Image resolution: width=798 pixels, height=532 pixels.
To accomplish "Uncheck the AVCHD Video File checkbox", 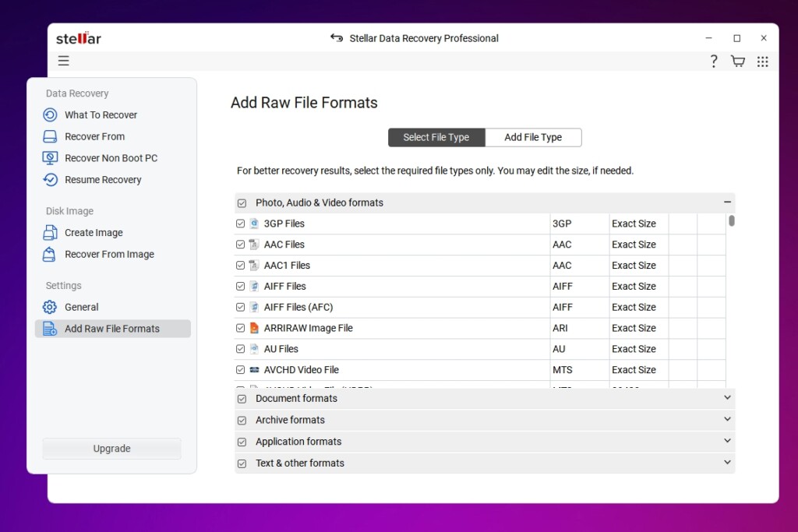I will tap(240, 370).
